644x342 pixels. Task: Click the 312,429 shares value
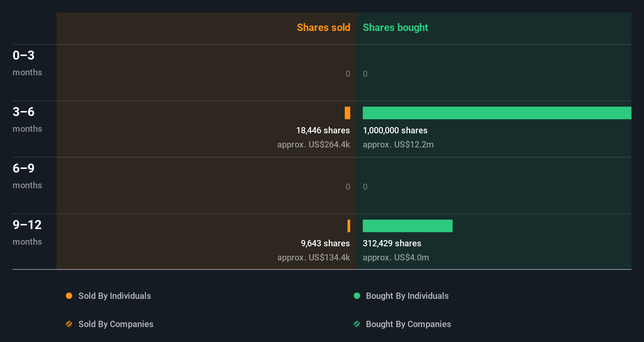click(392, 243)
